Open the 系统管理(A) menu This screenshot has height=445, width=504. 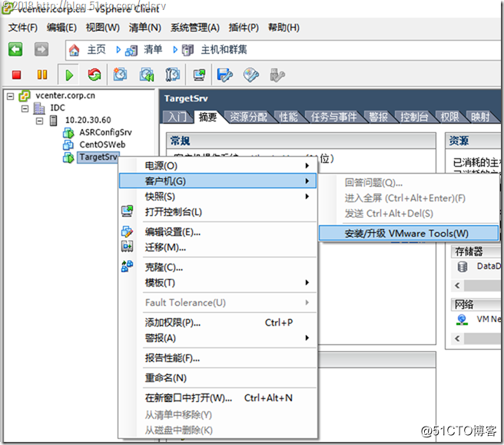[x=195, y=28]
